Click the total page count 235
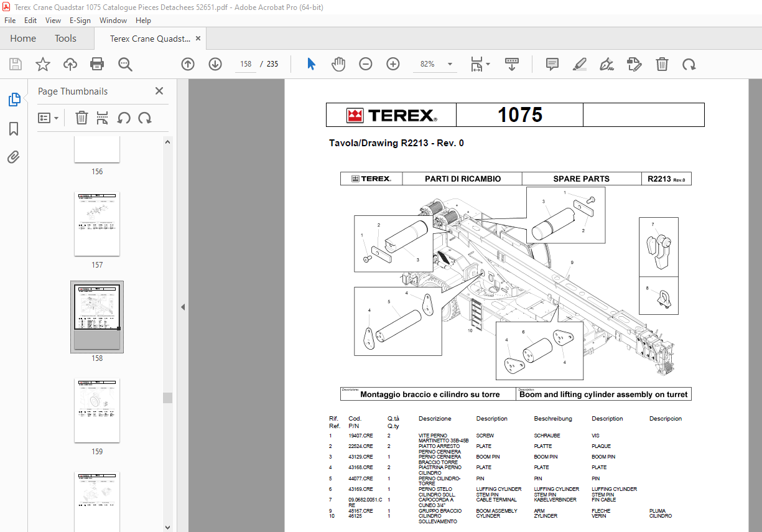 tap(272, 64)
